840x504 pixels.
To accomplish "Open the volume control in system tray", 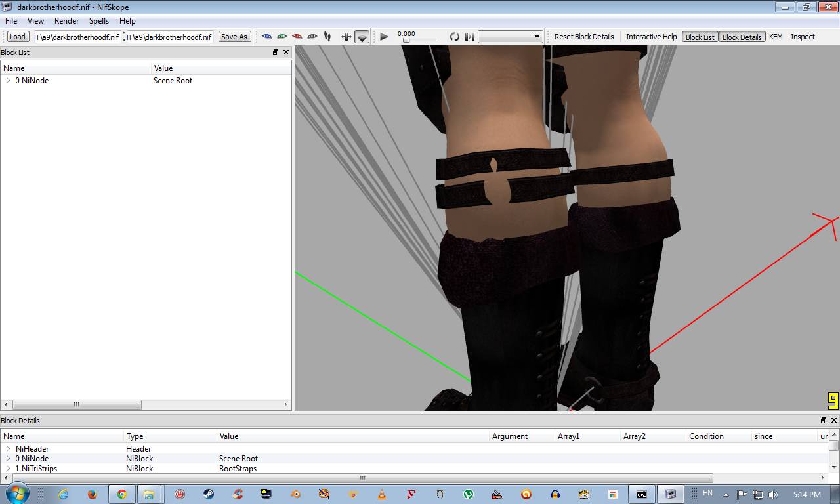I will click(773, 495).
